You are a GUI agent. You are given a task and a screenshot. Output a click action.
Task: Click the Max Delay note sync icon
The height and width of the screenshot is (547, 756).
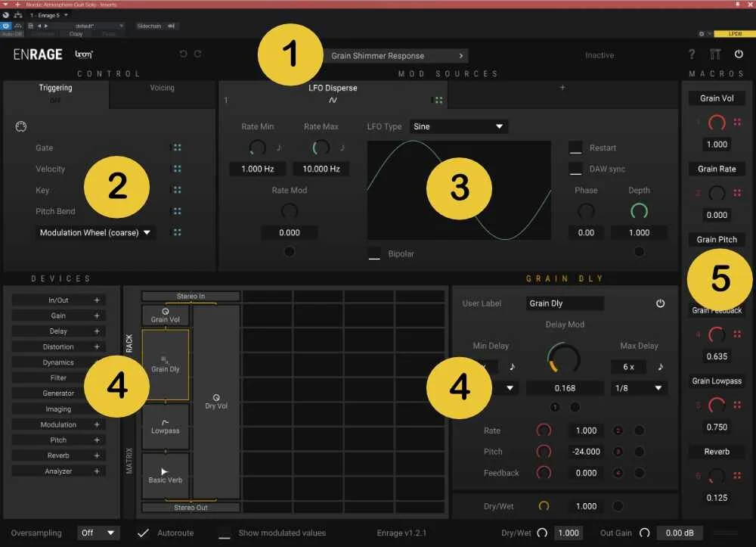click(x=661, y=367)
